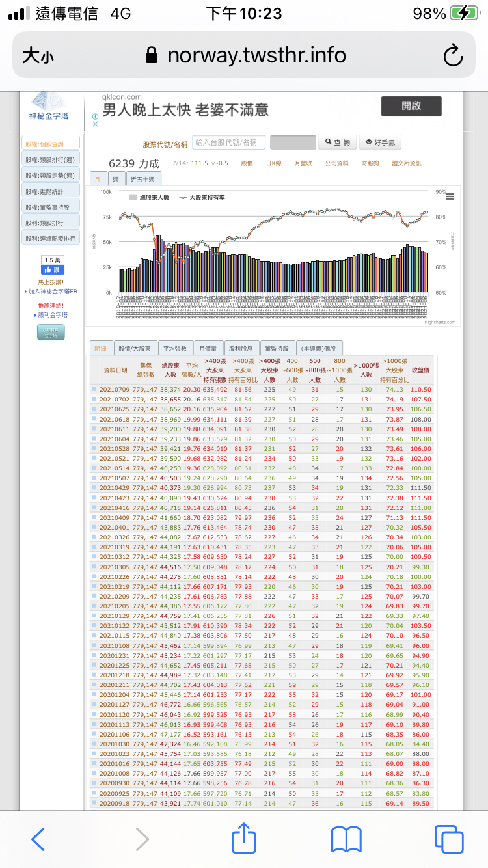Open Safari bookmarks book icon
Image resolution: width=488 pixels, height=868 pixels.
(x=346, y=839)
